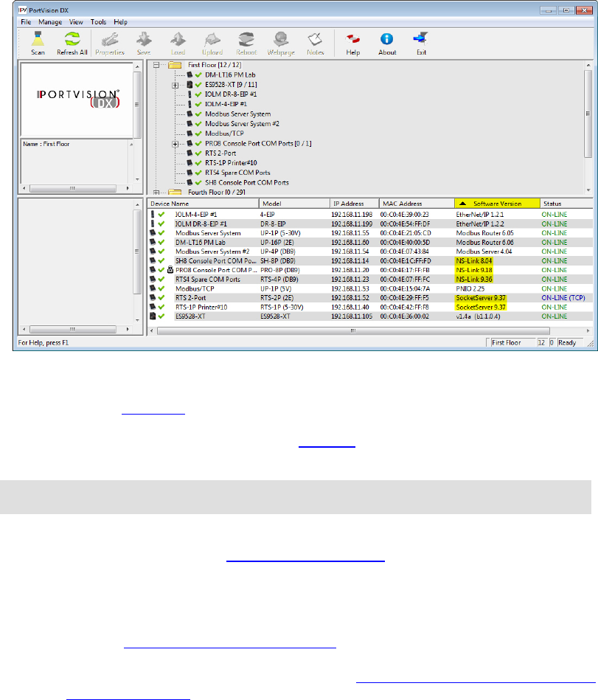Click the Software Version column header
This screenshot has height=700, width=598.
point(497,204)
